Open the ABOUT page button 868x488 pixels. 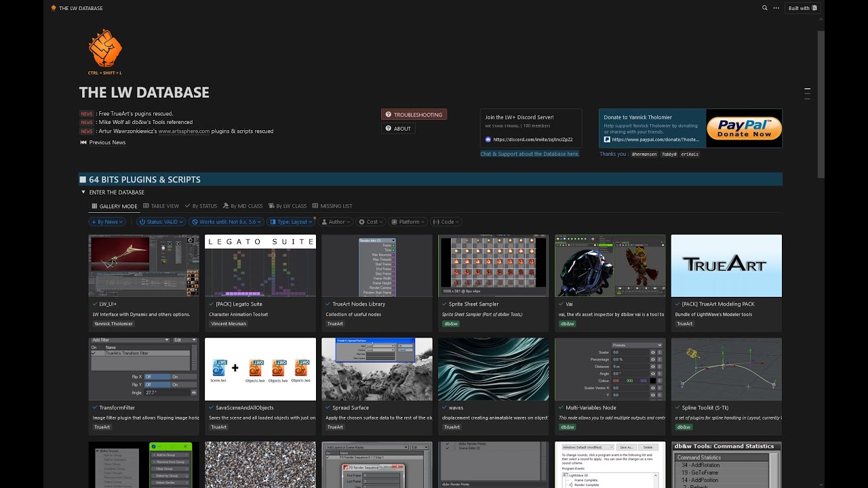398,129
